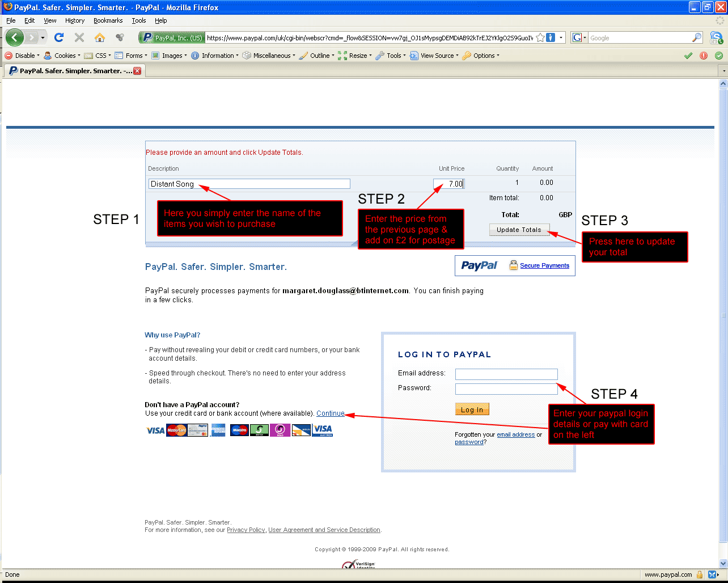Click the Log In button
Image resolution: width=728 pixels, height=583 pixels.
(x=472, y=409)
